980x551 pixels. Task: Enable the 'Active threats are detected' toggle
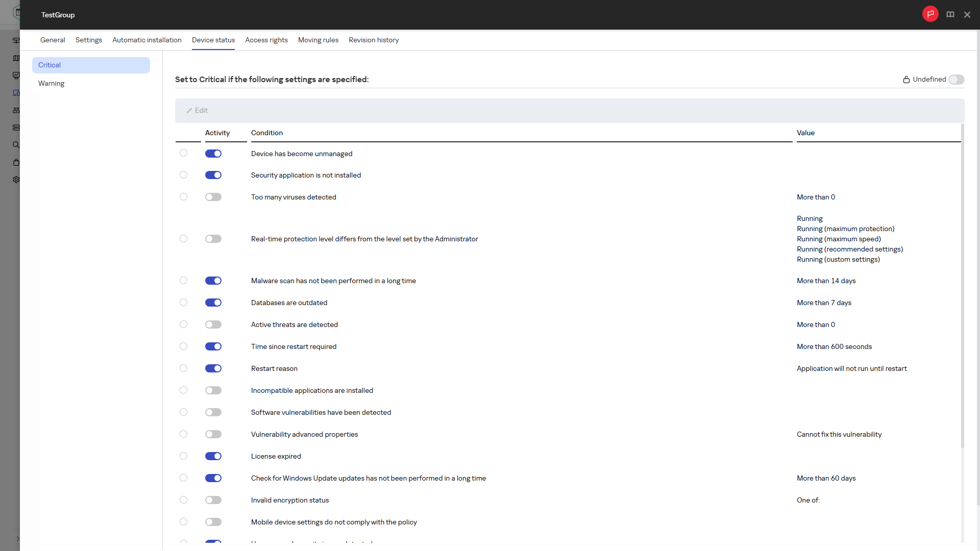213,324
